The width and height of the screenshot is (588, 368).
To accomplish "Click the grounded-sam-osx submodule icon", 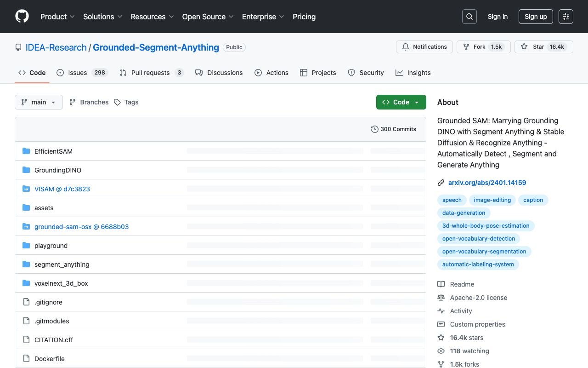I will click(x=26, y=227).
